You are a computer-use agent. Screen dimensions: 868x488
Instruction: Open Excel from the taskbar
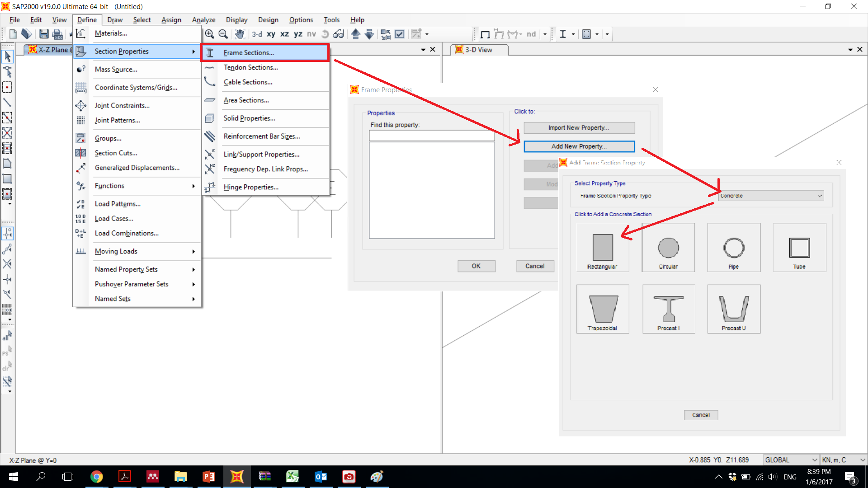pos(292,477)
